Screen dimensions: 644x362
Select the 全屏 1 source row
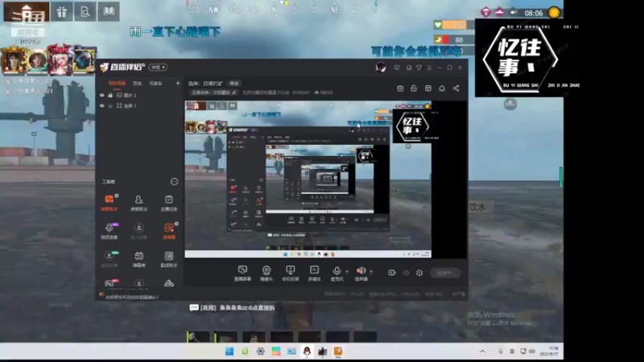(x=138, y=105)
